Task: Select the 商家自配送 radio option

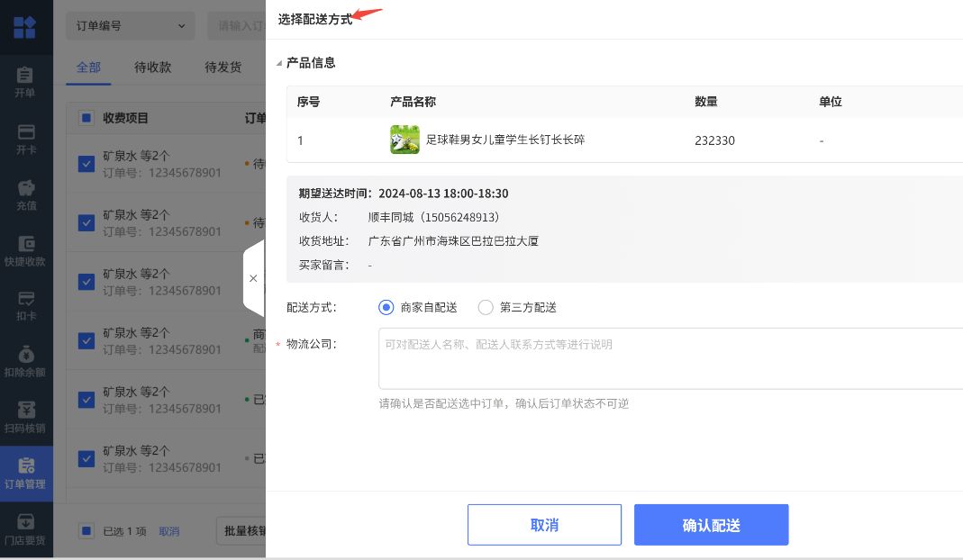Action: (x=386, y=307)
